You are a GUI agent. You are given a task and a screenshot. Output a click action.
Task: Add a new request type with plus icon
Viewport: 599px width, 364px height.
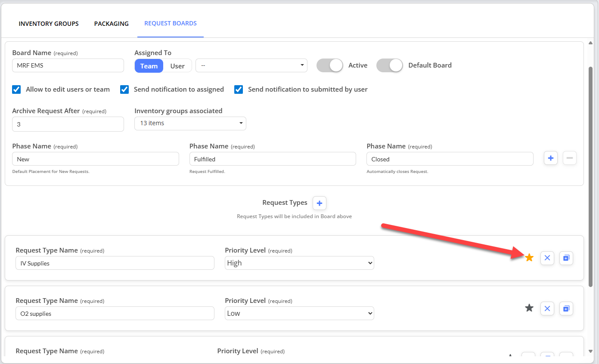click(320, 203)
